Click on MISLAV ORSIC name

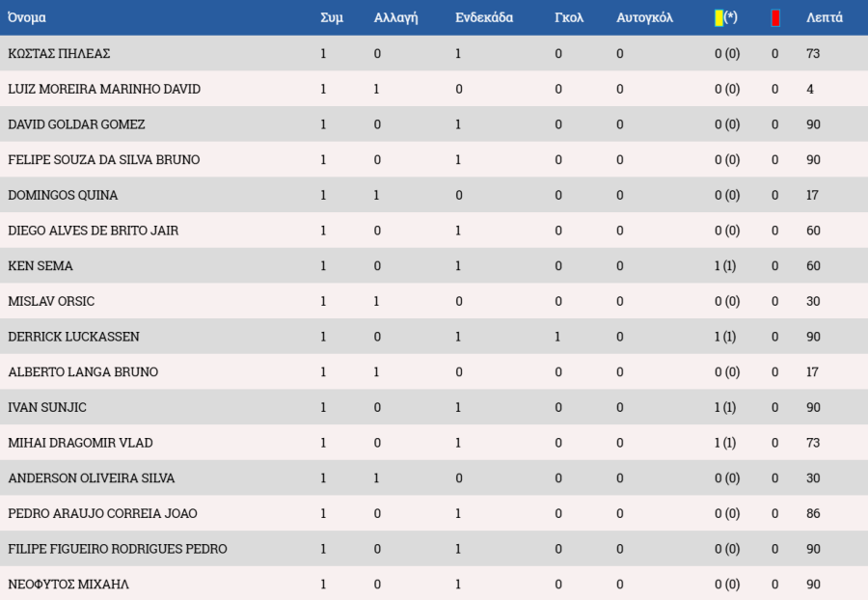tap(51, 301)
